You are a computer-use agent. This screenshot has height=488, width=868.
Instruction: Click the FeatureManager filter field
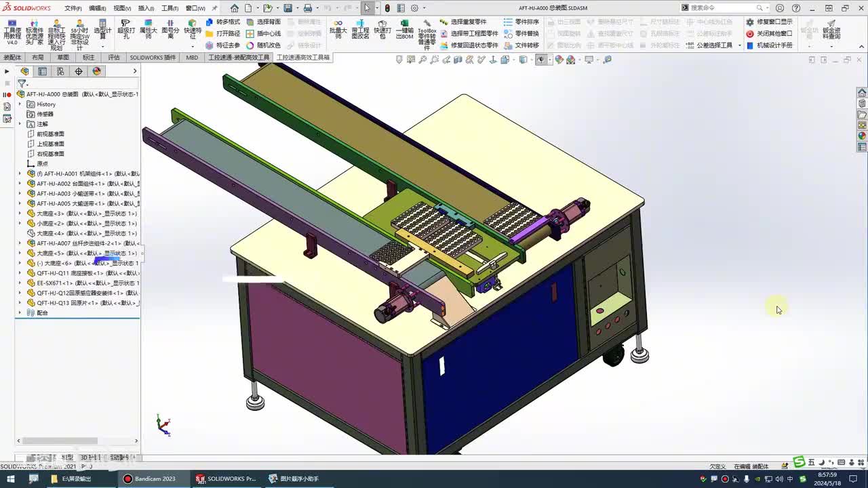click(x=78, y=83)
